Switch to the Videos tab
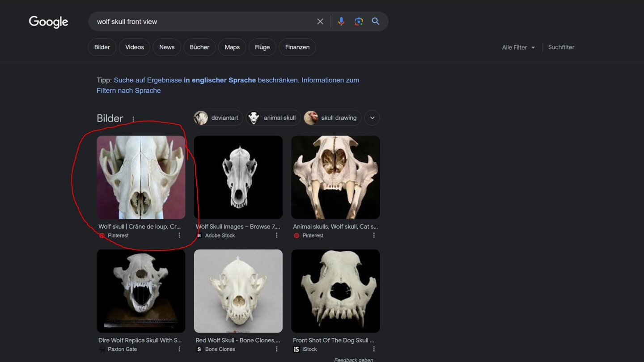 [135, 47]
